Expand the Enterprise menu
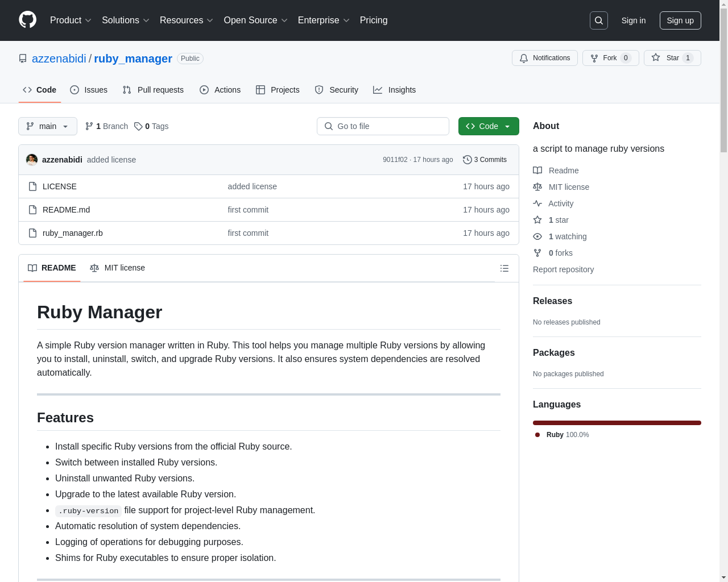The width and height of the screenshot is (728, 582). [x=324, y=20]
